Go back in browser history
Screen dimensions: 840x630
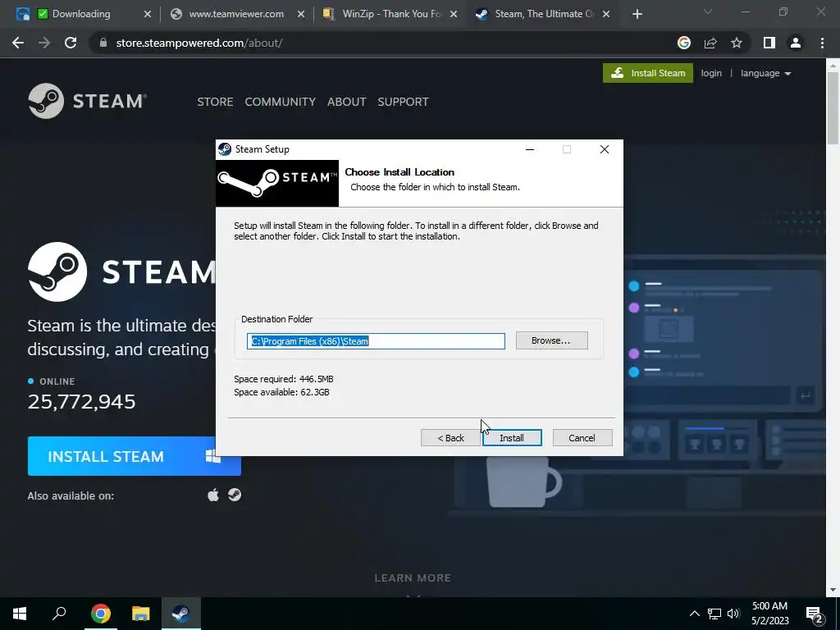coord(18,43)
